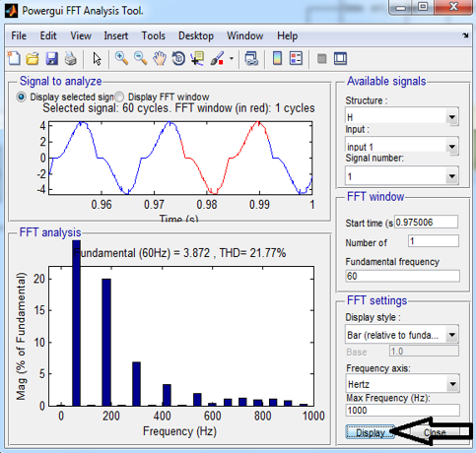Image resolution: width=476 pixels, height=453 pixels.
Task: Open the Desktop menu
Action: 196,35
